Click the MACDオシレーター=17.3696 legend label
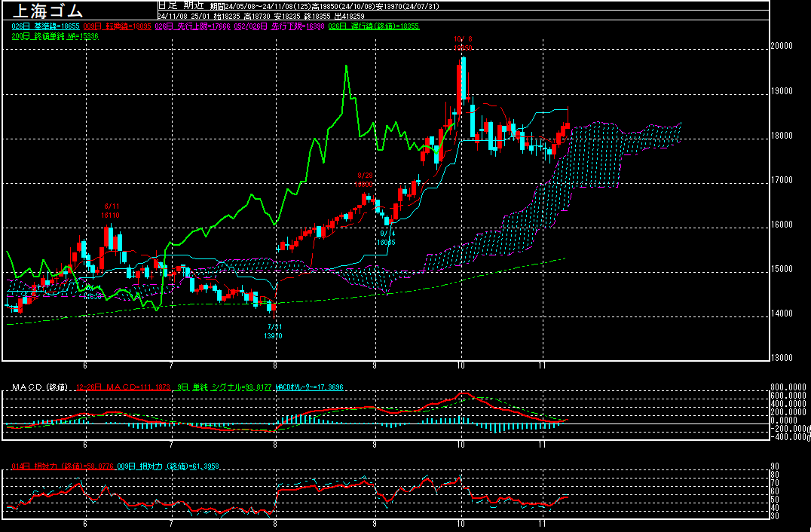Screen dimensions: 811x532 tap(309, 387)
